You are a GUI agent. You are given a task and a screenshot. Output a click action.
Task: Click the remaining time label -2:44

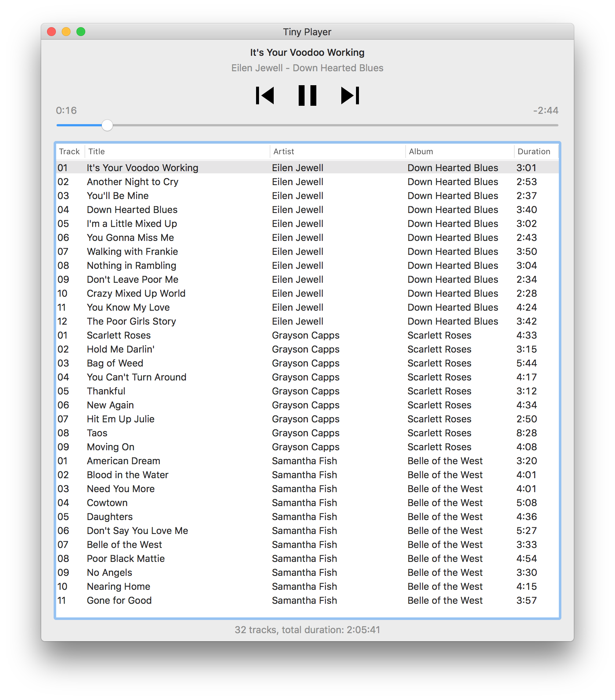(x=546, y=111)
